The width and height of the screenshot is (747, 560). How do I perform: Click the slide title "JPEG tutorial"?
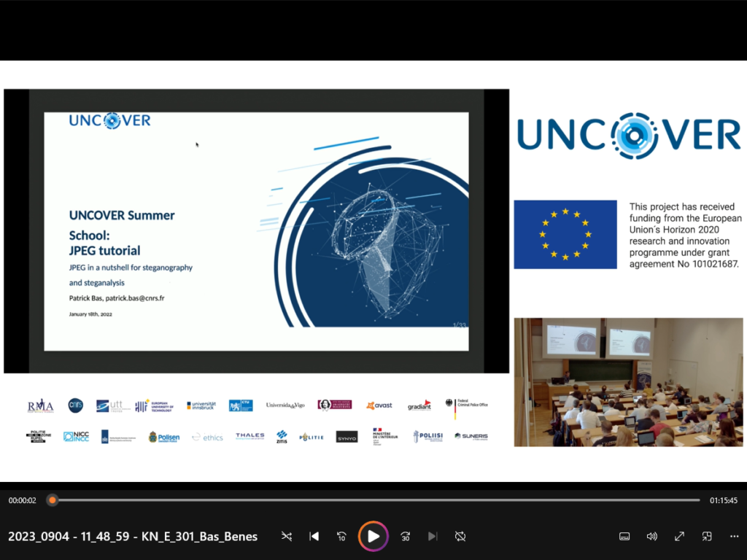click(105, 251)
